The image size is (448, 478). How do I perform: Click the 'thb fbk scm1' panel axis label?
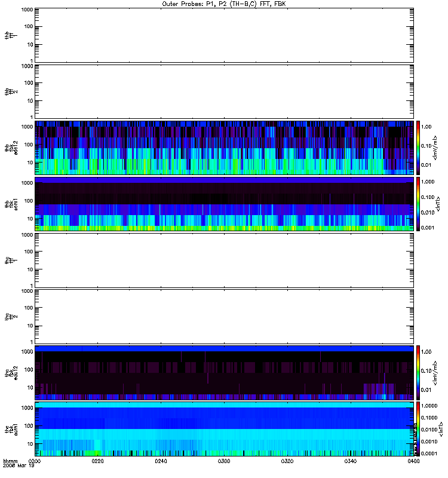tap(11, 204)
